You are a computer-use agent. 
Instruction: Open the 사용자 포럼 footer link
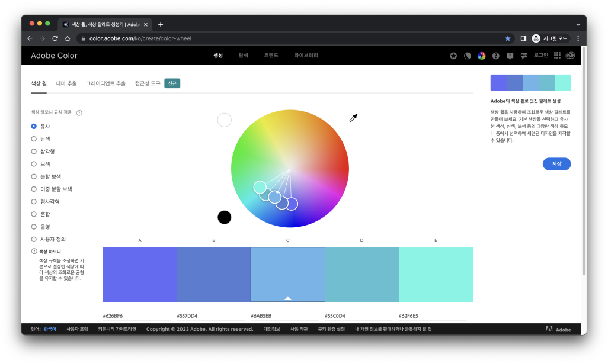pos(77,329)
